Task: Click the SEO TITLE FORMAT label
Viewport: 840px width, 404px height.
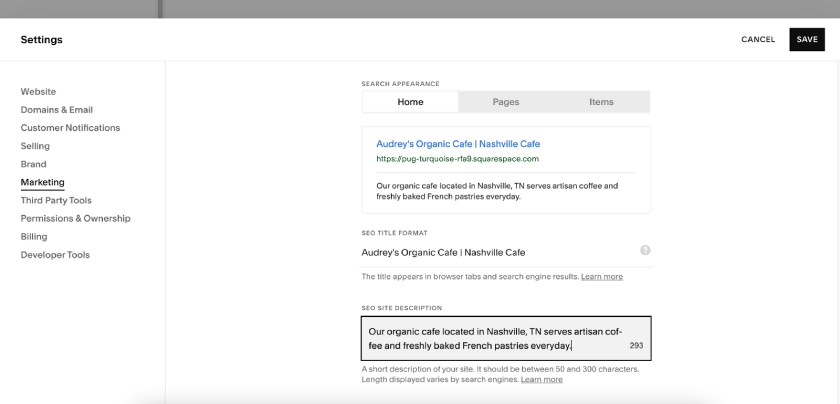Action: click(394, 233)
